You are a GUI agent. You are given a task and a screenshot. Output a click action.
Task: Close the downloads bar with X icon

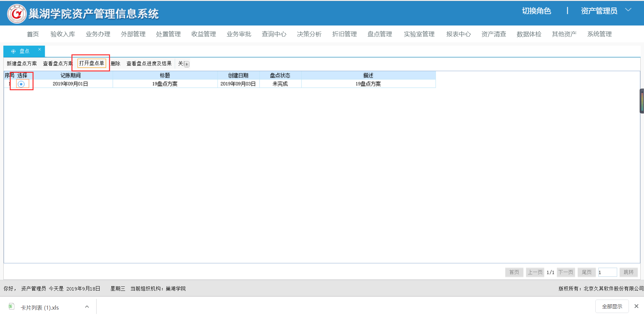click(636, 306)
